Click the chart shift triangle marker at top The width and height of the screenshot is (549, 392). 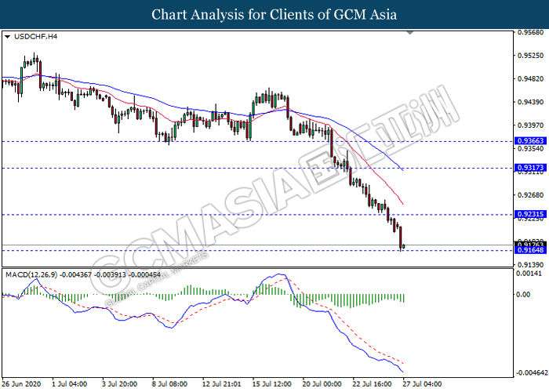click(410, 33)
